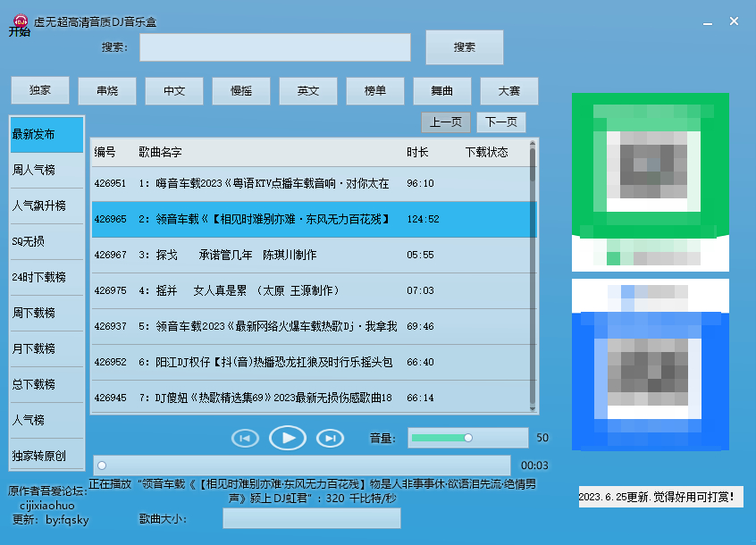Select 总下载榜 in the sidebar

(x=46, y=384)
